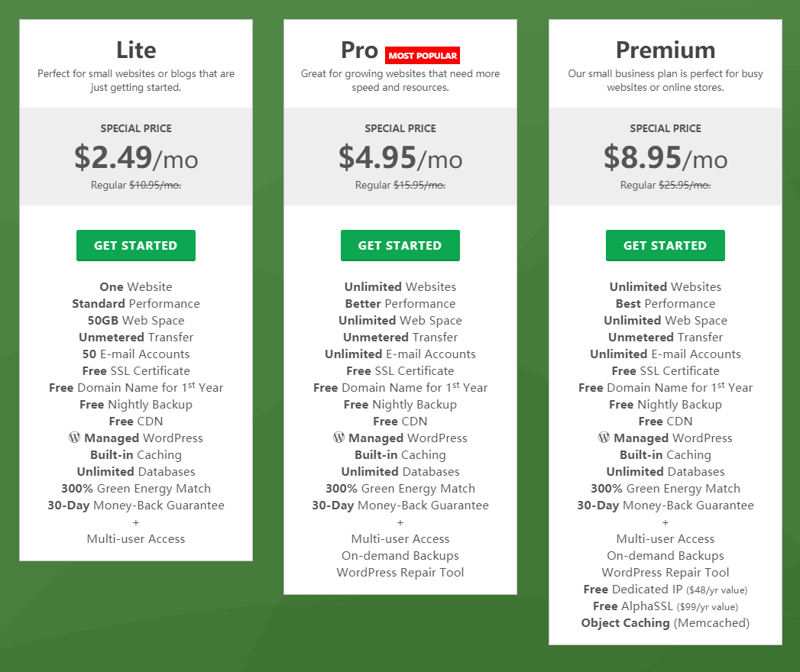Click GET STARTED under the Lite plan
The width and height of the screenshot is (800, 672).
135,245
